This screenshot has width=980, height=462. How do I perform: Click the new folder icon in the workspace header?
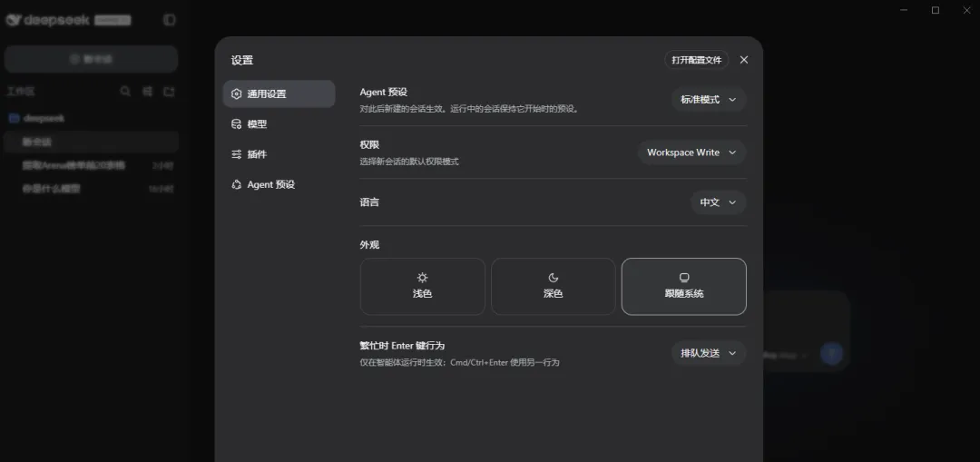click(169, 92)
